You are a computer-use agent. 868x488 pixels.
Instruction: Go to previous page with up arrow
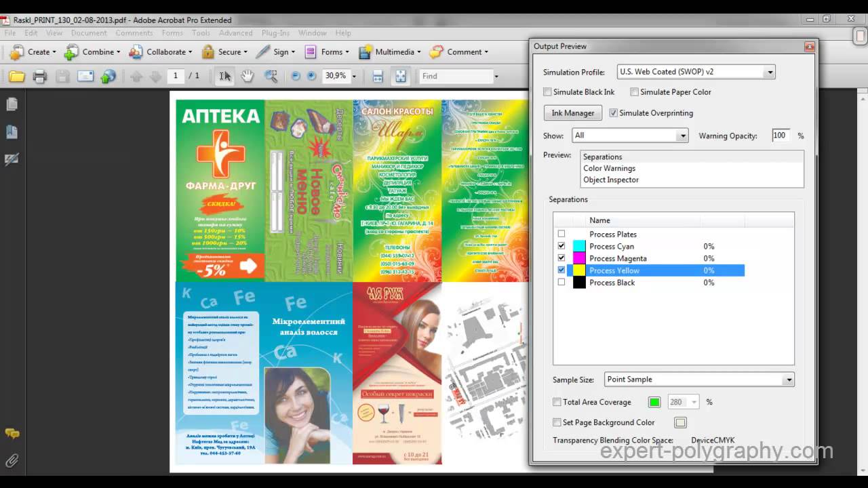136,77
